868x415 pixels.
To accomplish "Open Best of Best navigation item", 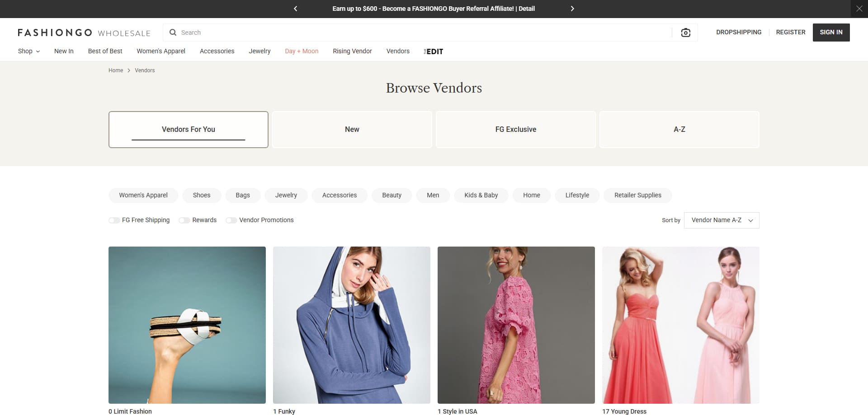I will click(x=105, y=51).
